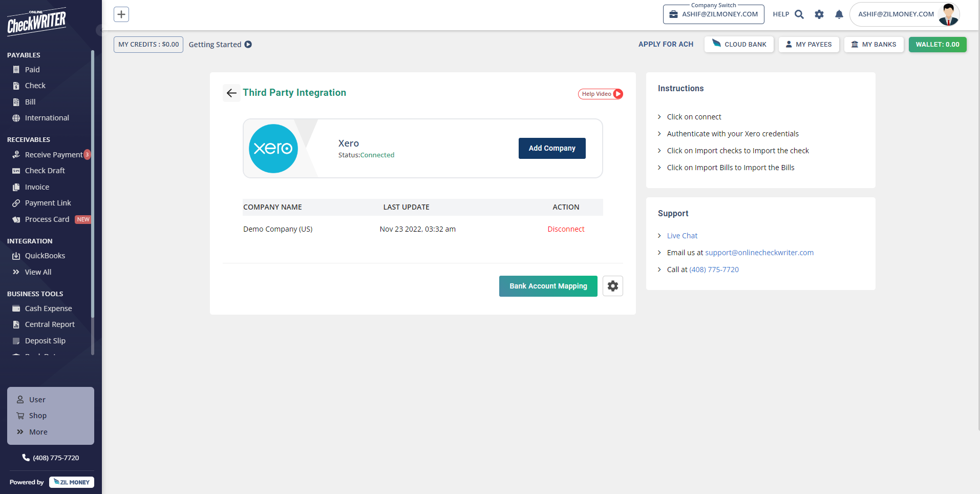Image resolution: width=980 pixels, height=494 pixels.
Task: Click the plus icon in top bar
Action: point(121,14)
